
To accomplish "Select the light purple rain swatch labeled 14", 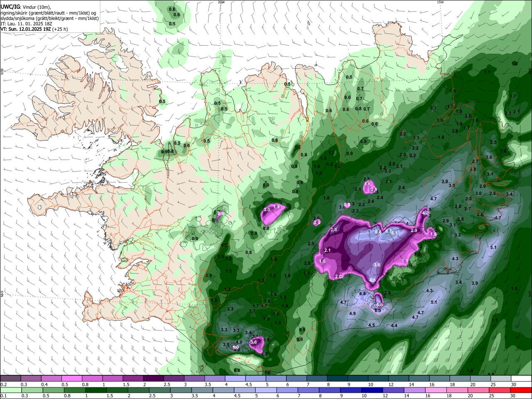I will (414, 390).
